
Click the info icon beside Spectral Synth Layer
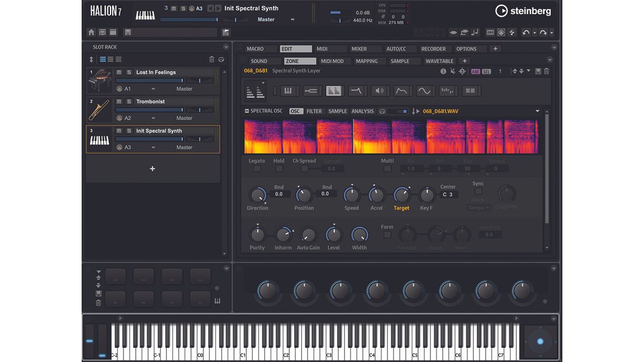point(443,71)
